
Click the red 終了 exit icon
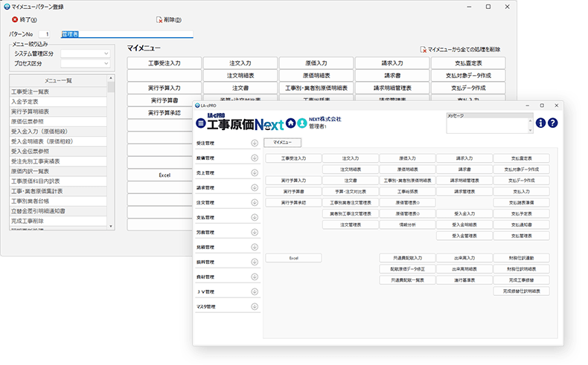tap(15, 19)
